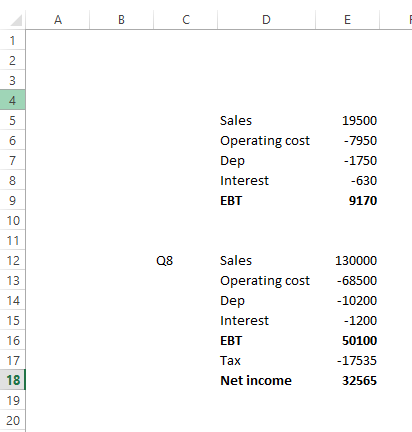Click the Interest label in row 15

pyautogui.click(x=244, y=321)
